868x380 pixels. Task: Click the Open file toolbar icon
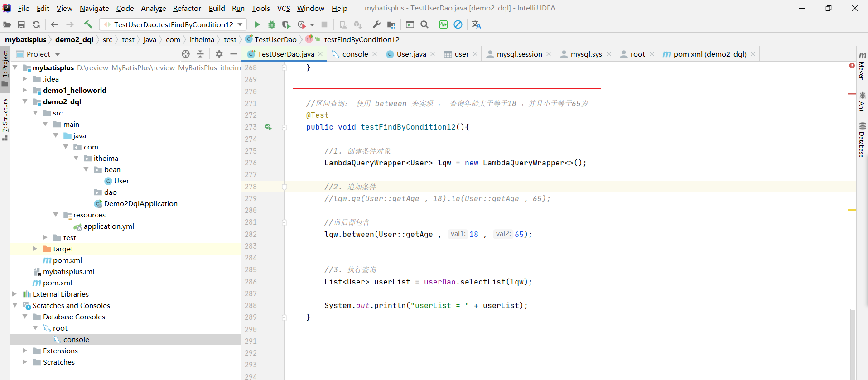(x=7, y=24)
